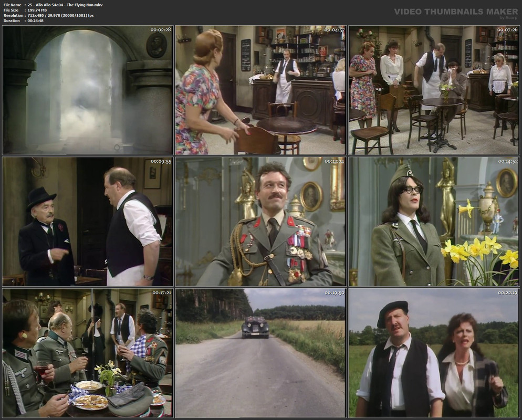522x420 pixels.
Task: Click the timestamp '00:04:57'
Action: (x=334, y=29)
